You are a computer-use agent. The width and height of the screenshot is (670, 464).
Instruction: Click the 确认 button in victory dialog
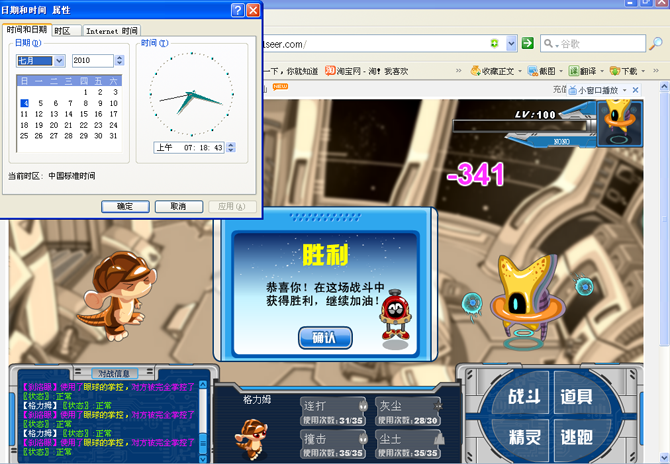pyautogui.click(x=325, y=338)
